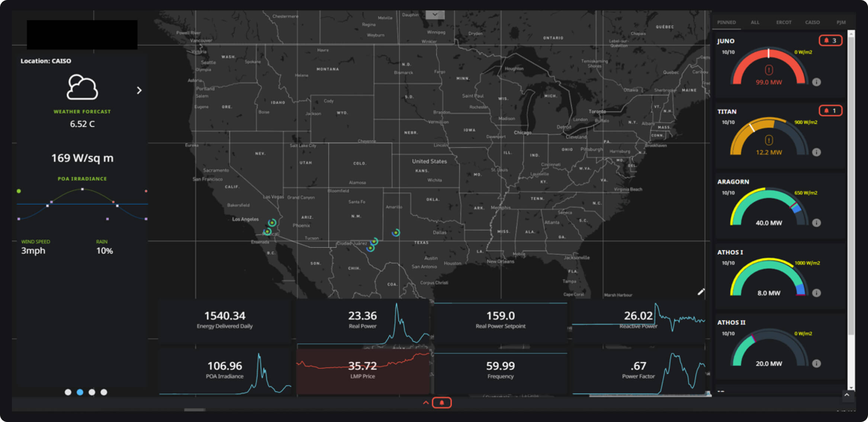The image size is (868, 422).
Task: Click the warning icon inside JUNO's gauge
Action: pos(768,69)
